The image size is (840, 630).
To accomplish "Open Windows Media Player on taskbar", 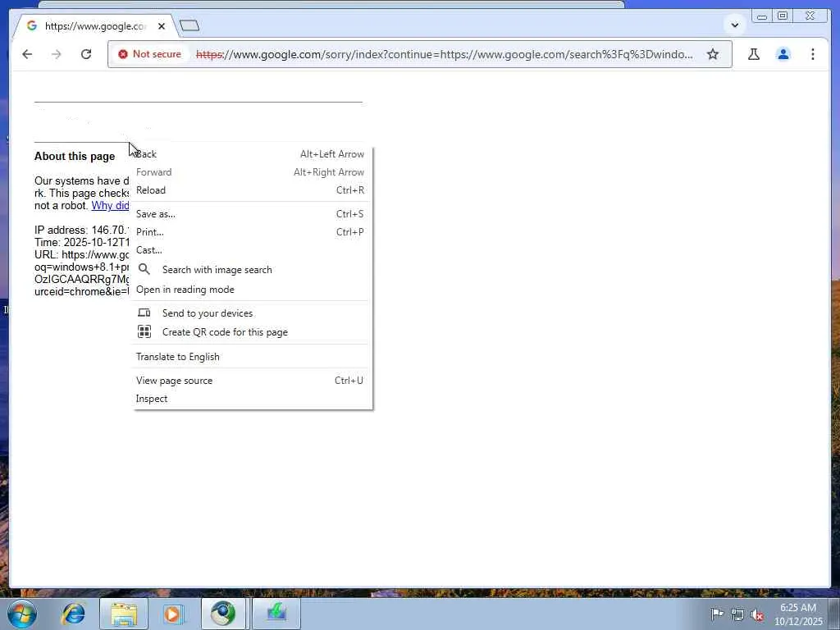I will pyautogui.click(x=172, y=614).
